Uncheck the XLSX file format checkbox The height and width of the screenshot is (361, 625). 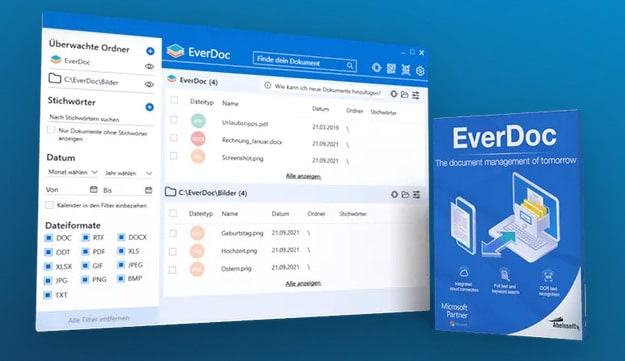click(48, 266)
